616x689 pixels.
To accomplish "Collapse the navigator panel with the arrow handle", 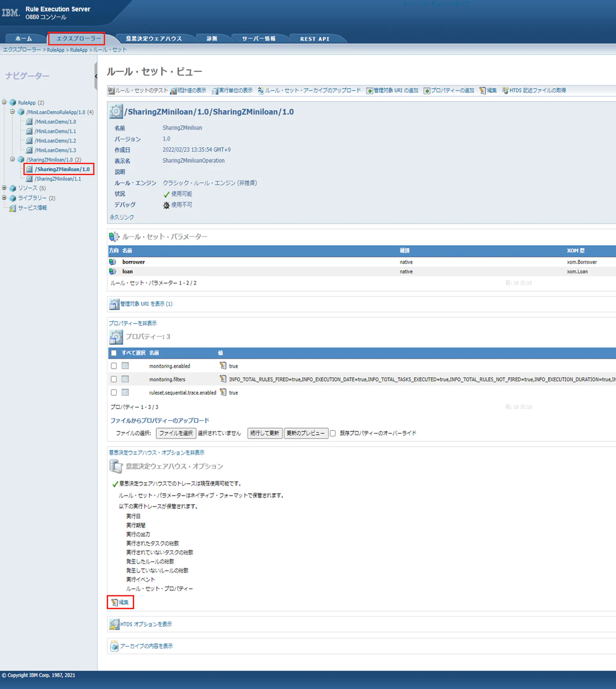I will pos(96,76).
